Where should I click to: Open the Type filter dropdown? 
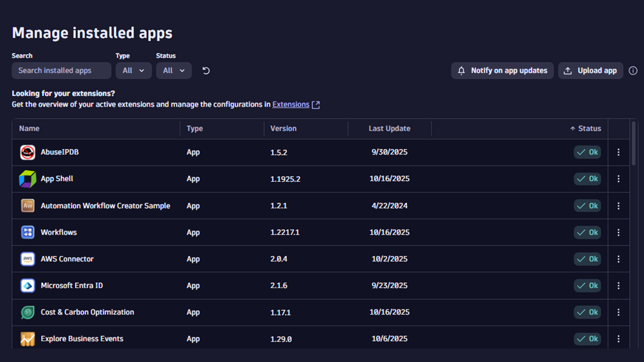pyautogui.click(x=133, y=70)
